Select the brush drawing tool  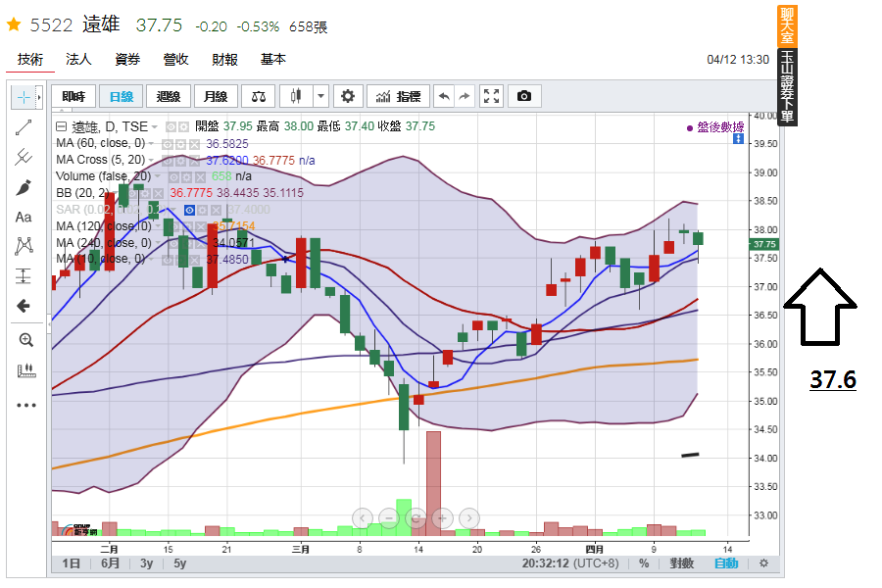(x=24, y=187)
